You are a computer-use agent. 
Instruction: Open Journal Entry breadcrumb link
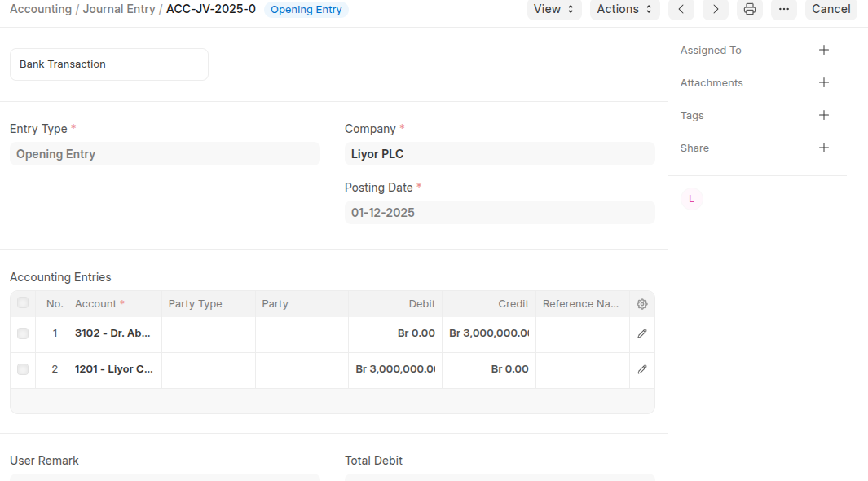117,9
